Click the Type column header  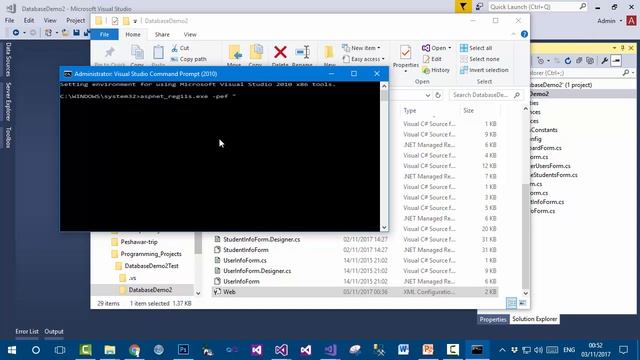[410, 111]
